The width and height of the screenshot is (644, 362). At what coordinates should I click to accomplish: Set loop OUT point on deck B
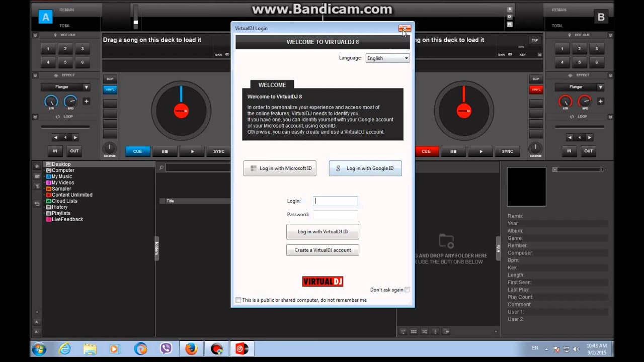click(x=588, y=151)
